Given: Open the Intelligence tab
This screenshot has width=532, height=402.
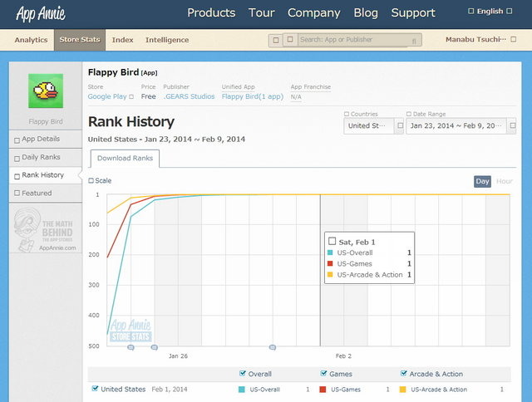Looking at the screenshot, I should pos(167,40).
